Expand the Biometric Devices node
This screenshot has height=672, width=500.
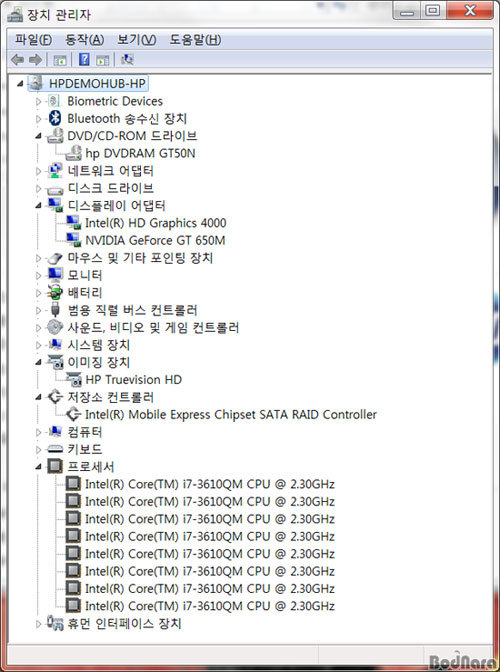coord(38,101)
